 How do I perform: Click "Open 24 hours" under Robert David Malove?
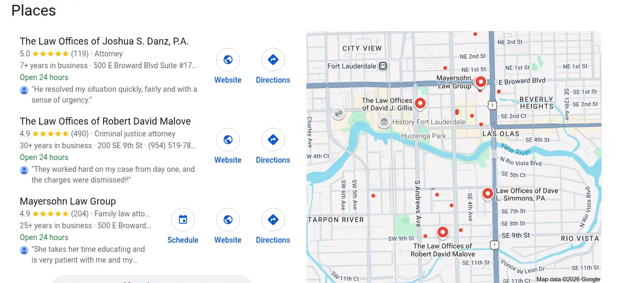coord(44,157)
